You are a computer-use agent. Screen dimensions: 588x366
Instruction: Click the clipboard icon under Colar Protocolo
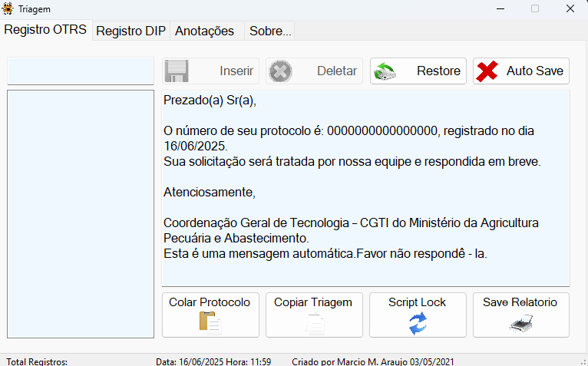[x=210, y=323]
